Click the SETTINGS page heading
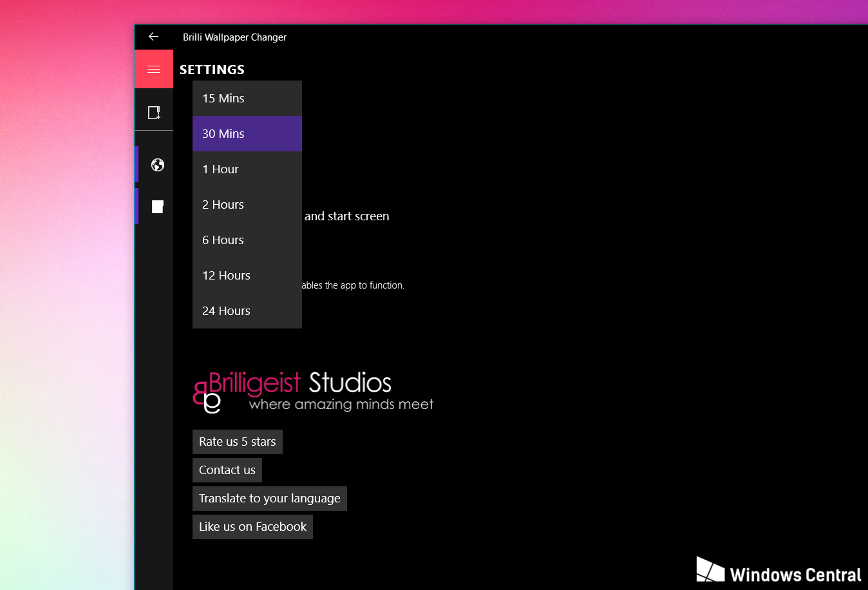 (x=212, y=70)
